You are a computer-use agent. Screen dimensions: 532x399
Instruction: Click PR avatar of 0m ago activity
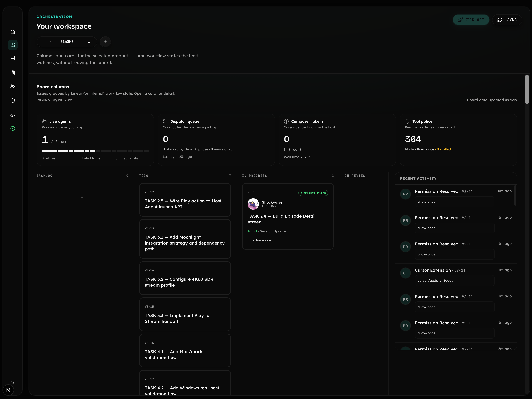click(406, 194)
